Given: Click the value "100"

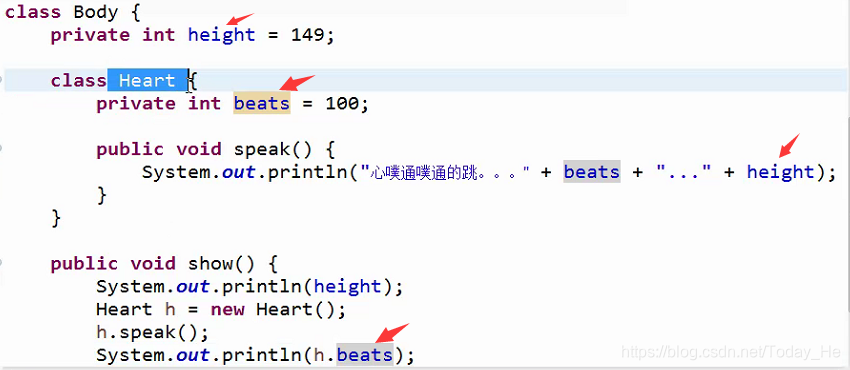Looking at the screenshot, I should (343, 103).
